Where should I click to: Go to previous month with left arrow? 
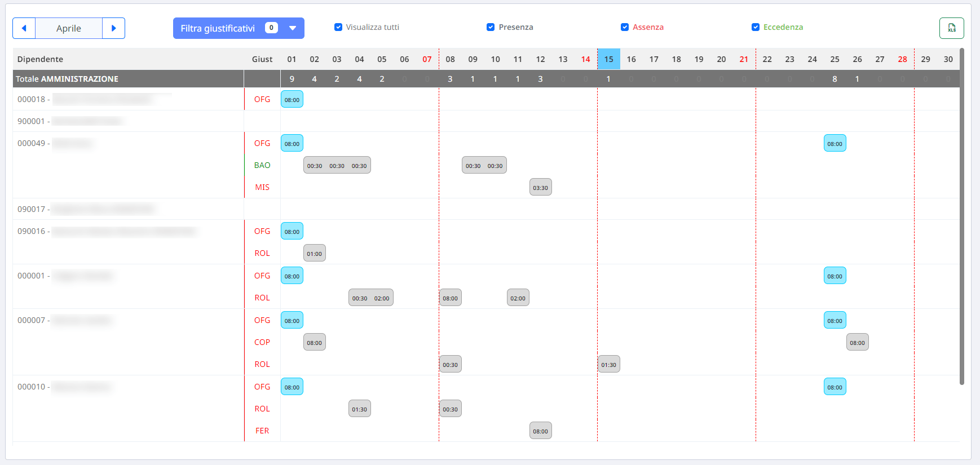[x=24, y=28]
